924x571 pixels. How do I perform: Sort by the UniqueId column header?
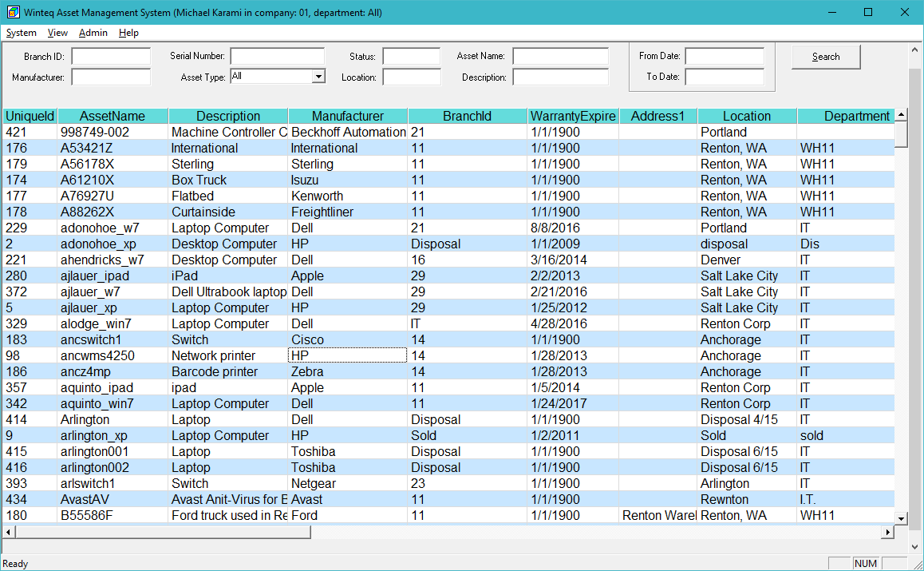(30, 117)
